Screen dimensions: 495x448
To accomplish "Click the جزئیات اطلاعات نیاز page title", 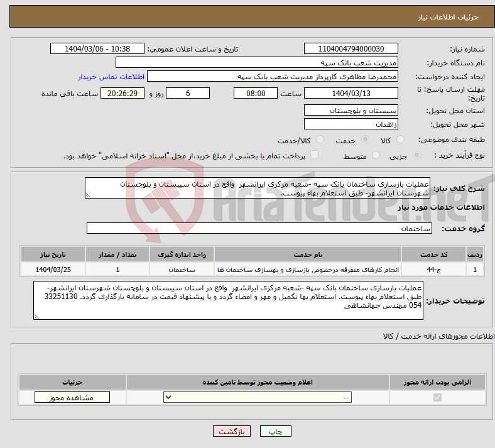I will pos(448,17).
